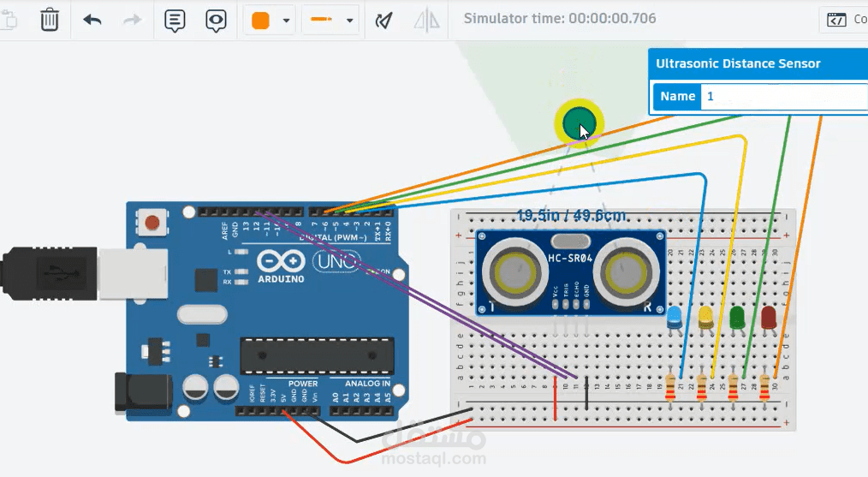Select the resistor below the red LED
868x477 pixels.
click(x=765, y=387)
